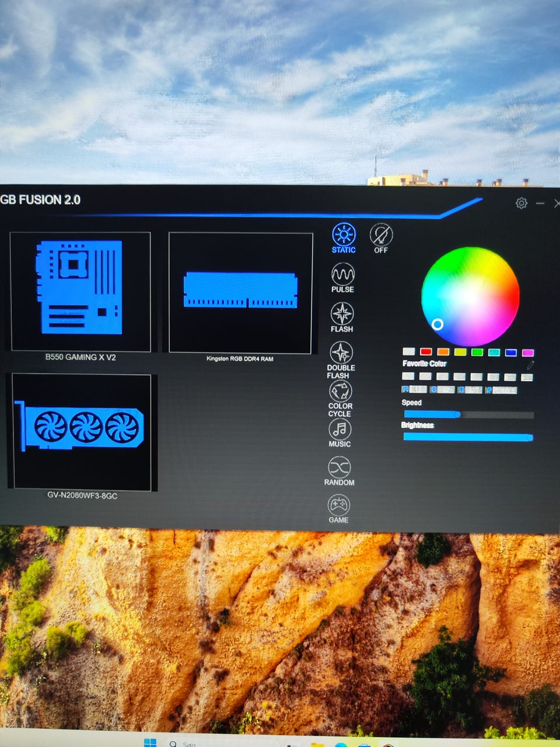Open the Windows Start menu

click(x=150, y=742)
